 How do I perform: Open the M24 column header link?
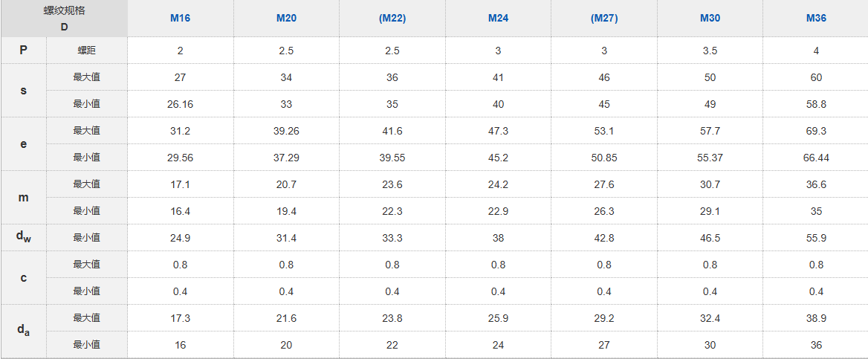498,19
